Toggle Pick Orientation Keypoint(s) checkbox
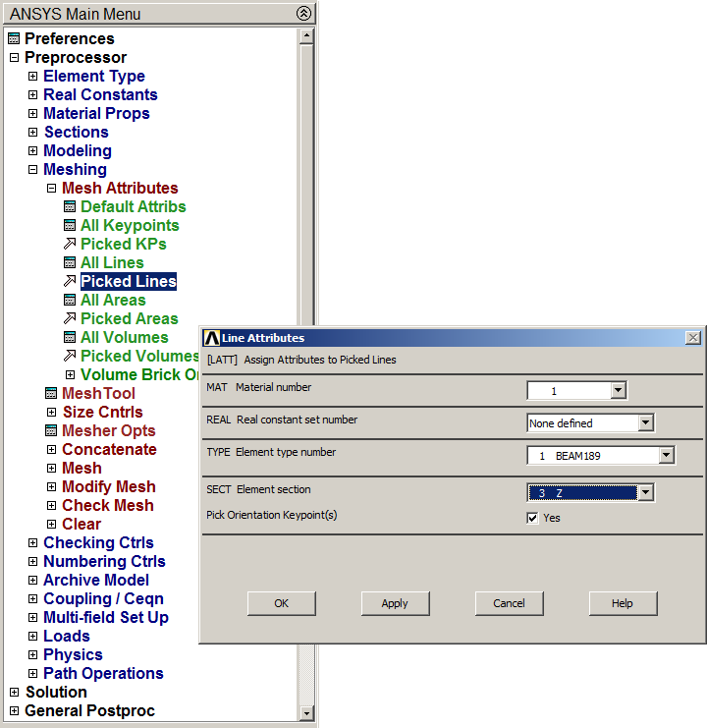Viewport: 707px width, 728px height. pos(533,518)
